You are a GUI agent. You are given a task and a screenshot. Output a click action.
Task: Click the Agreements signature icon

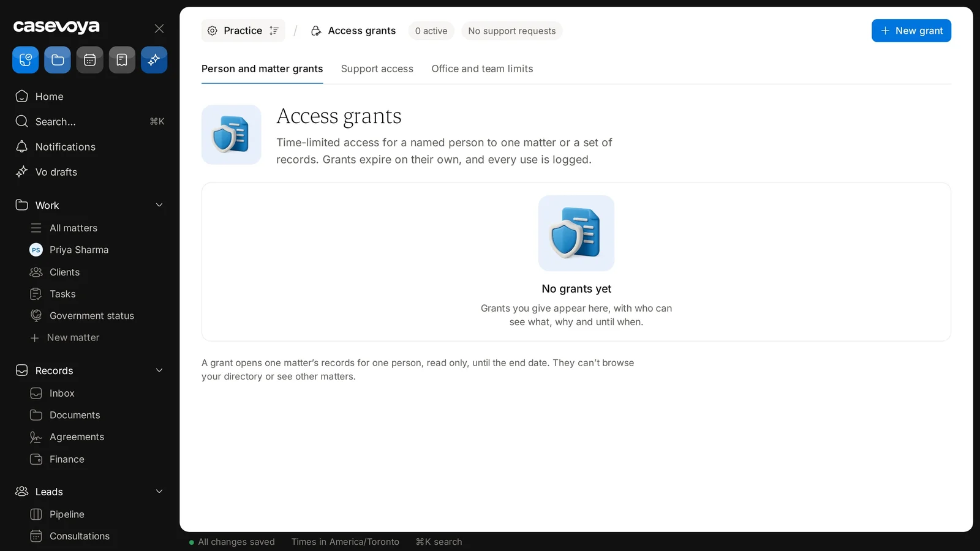coord(36,437)
